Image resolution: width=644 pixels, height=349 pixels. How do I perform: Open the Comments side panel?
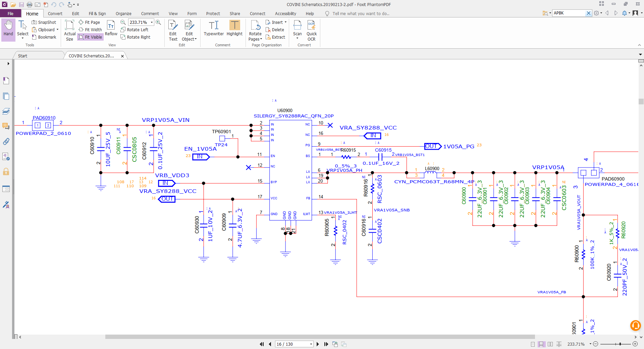[6, 126]
